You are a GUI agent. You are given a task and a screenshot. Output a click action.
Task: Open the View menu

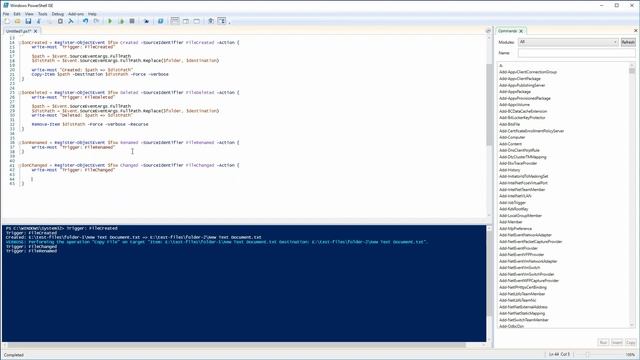(29, 14)
